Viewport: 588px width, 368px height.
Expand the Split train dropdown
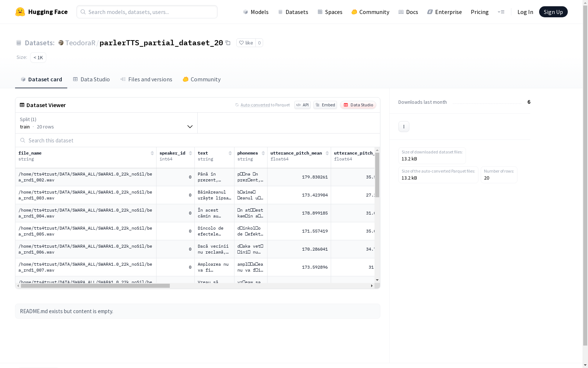coord(107,123)
